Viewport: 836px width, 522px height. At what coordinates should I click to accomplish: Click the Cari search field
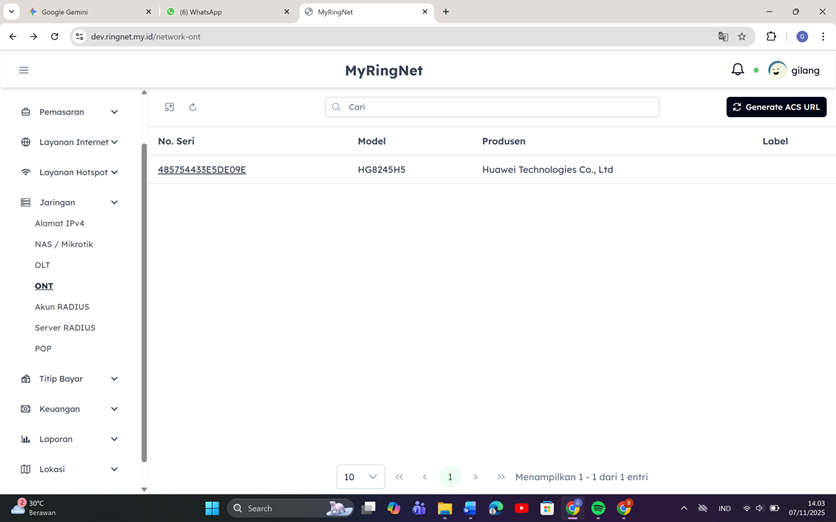point(492,107)
